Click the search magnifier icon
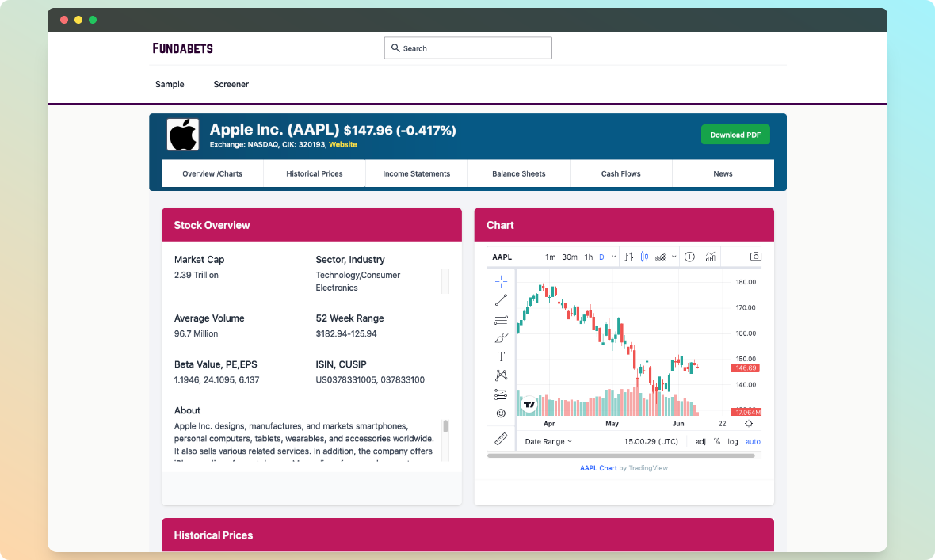The image size is (935, 560). (395, 48)
